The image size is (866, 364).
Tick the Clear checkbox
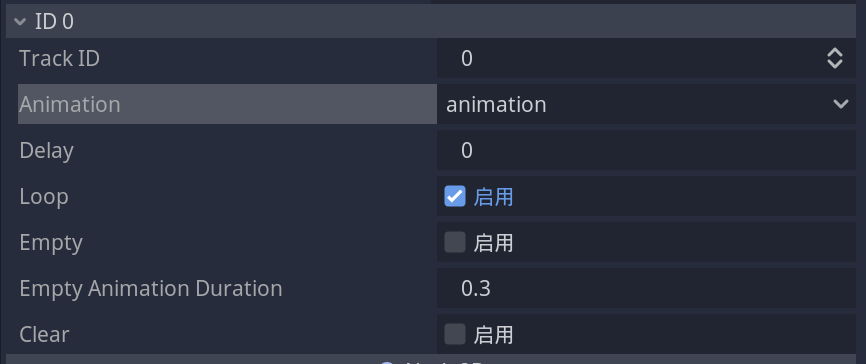(x=455, y=334)
